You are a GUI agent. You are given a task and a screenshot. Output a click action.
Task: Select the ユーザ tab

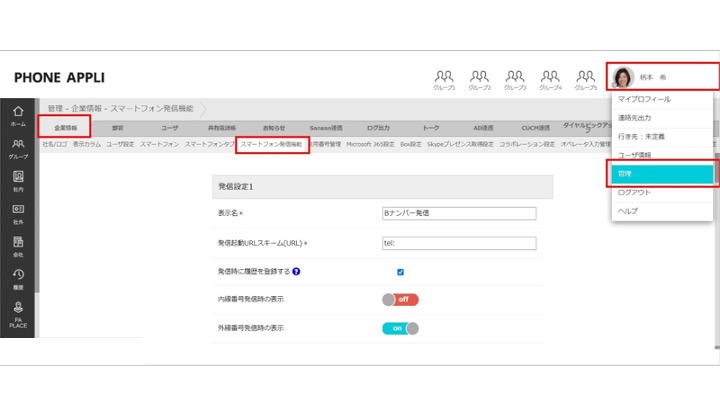[169, 128]
